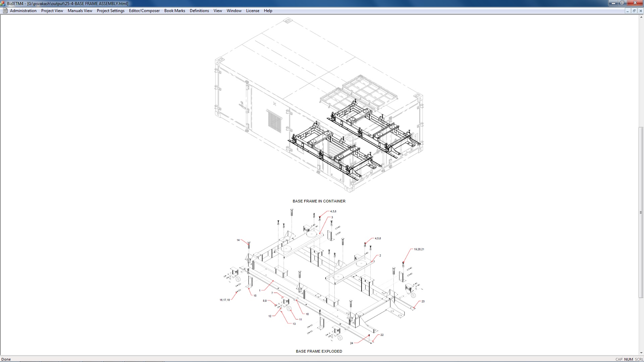The image size is (644, 362).
Task: Open the Project View menu
Action: click(52, 11)
